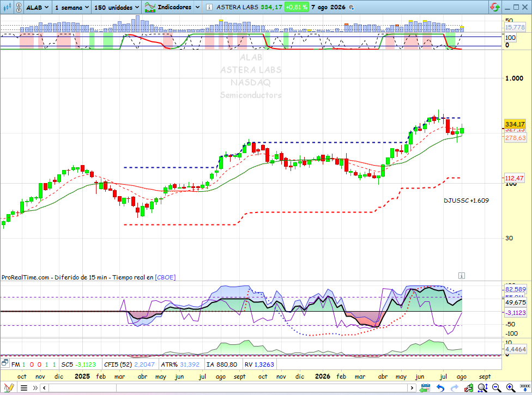Viewport: 532px width, 395px height.
Task: Close the chart window
Action: pyautogui.click(x=525, y=7)
